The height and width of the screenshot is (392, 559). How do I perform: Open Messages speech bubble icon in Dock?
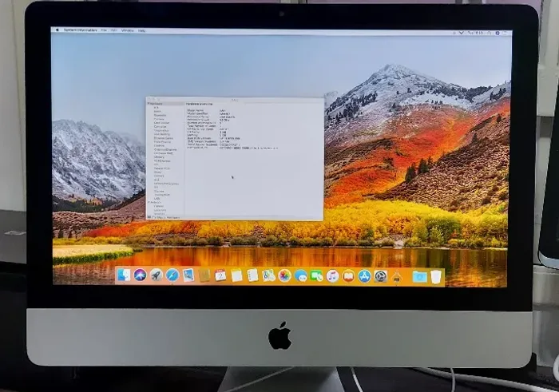301,275
